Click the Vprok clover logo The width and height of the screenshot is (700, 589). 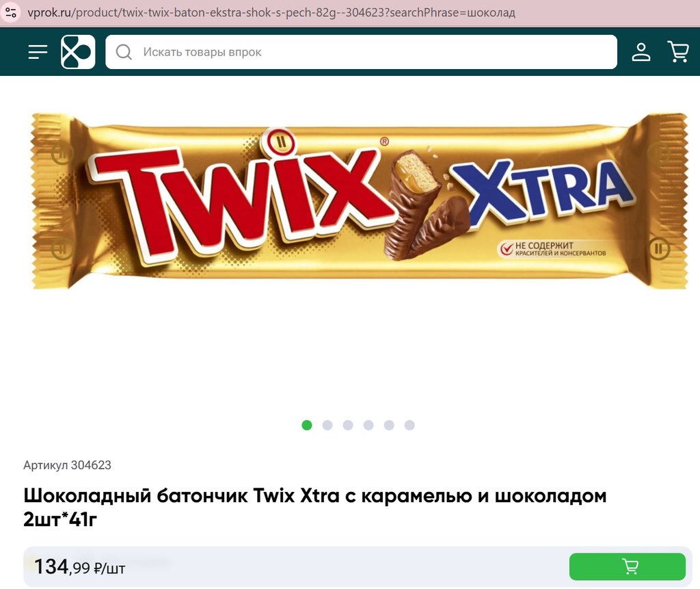tap(78, 52)
